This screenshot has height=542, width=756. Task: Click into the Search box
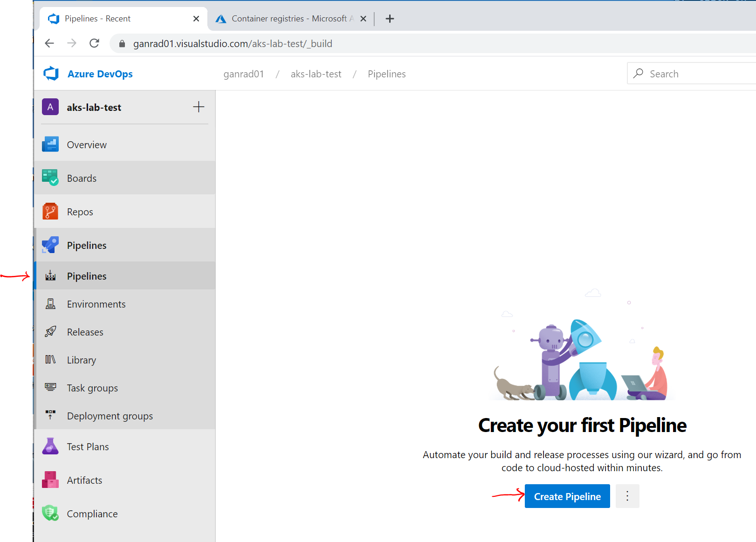click(x=692, y=74)
